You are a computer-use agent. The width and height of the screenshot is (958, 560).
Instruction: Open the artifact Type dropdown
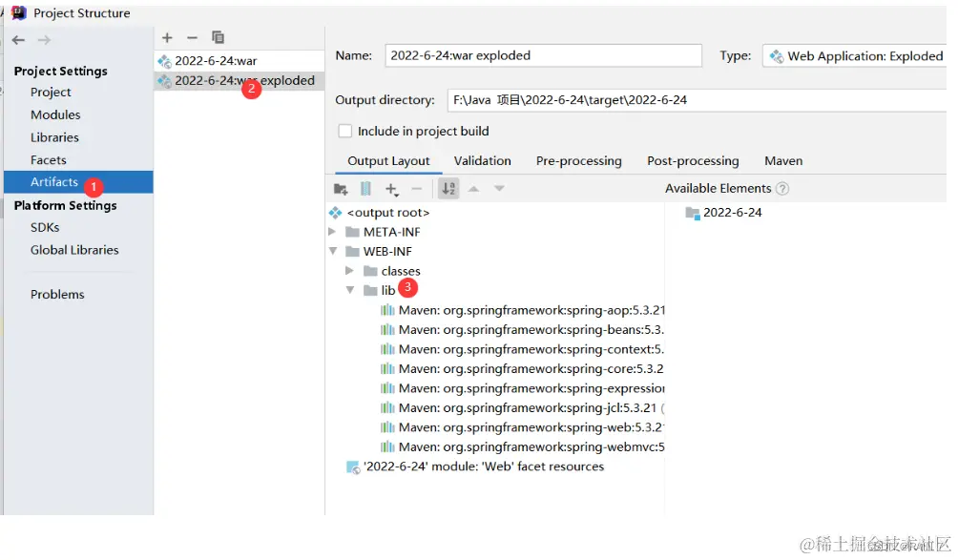click(854, 56)
